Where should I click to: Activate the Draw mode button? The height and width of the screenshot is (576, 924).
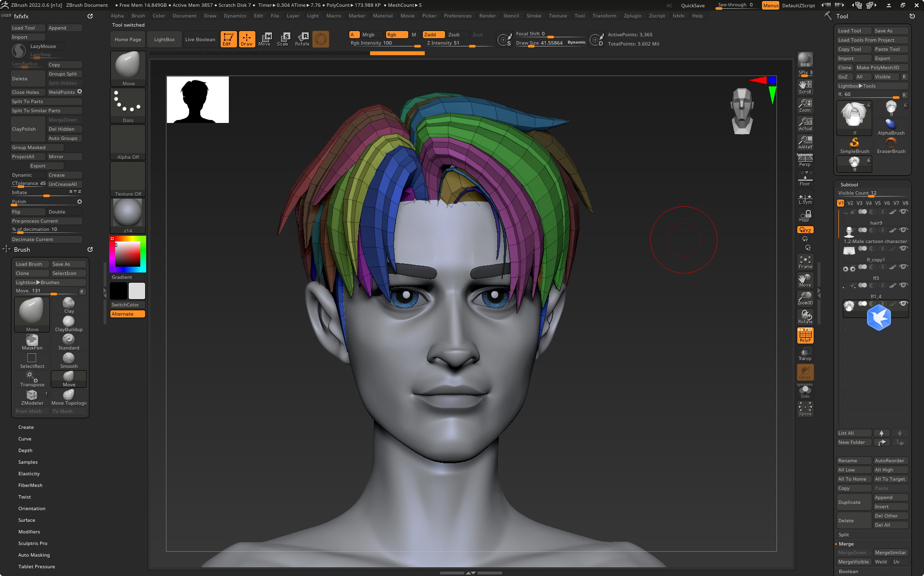click(247, 39)
